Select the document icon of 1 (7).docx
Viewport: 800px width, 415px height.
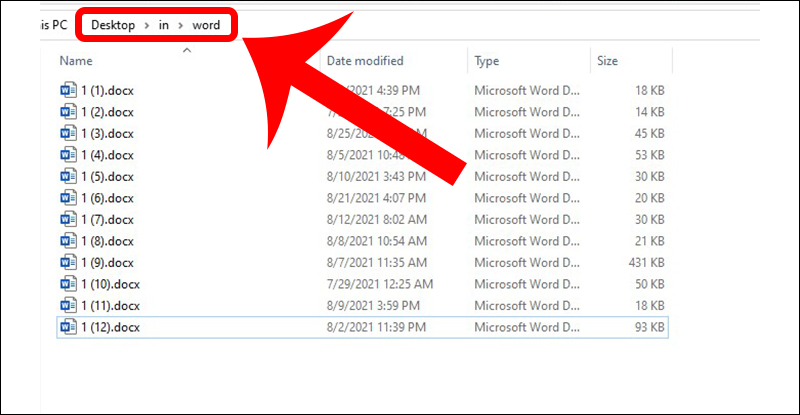(68, 219)
